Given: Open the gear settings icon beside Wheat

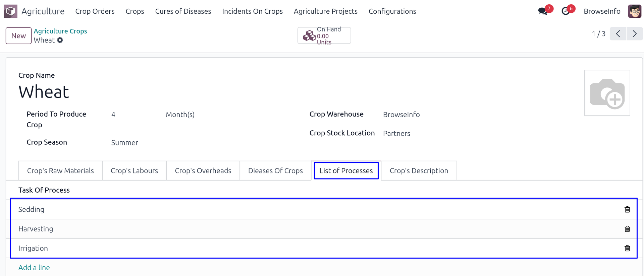Looking at the screenshot, I should (x=60, y=40).
